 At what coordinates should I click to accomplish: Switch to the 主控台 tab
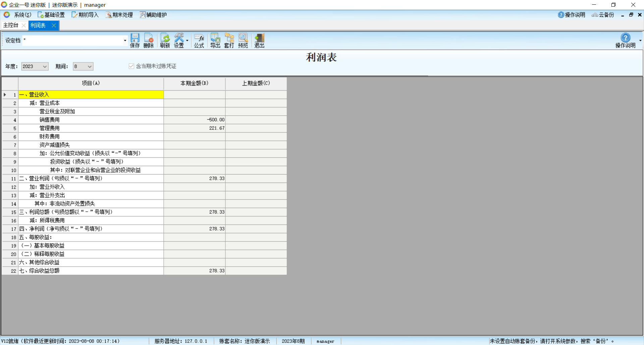[11, 25]
